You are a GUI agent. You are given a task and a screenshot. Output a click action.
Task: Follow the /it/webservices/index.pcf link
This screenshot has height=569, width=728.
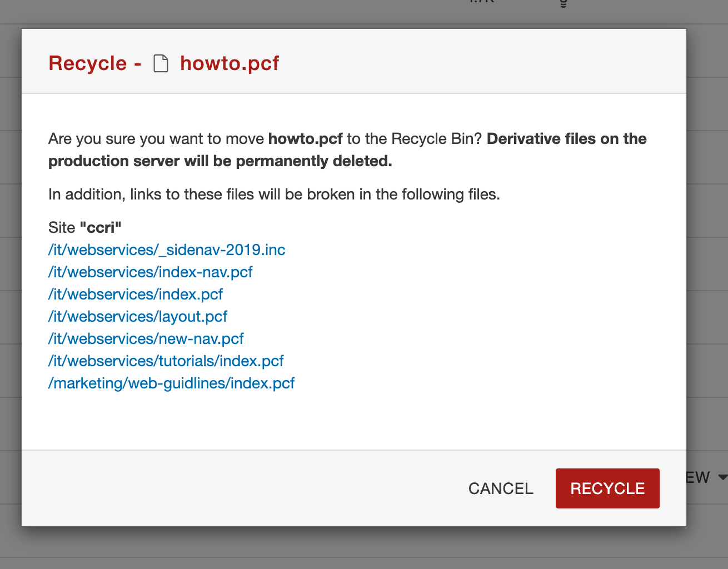click(136, 294)
